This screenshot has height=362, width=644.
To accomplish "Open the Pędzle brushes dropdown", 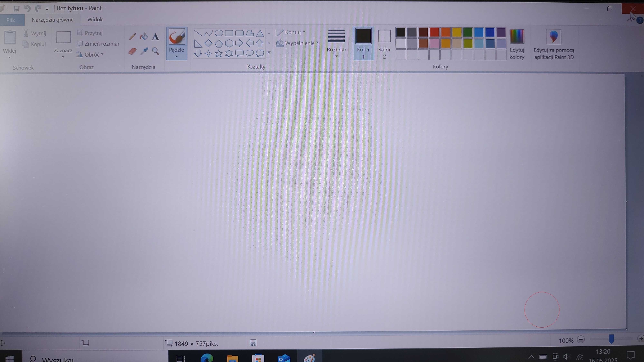I will [x=176, y=53].
